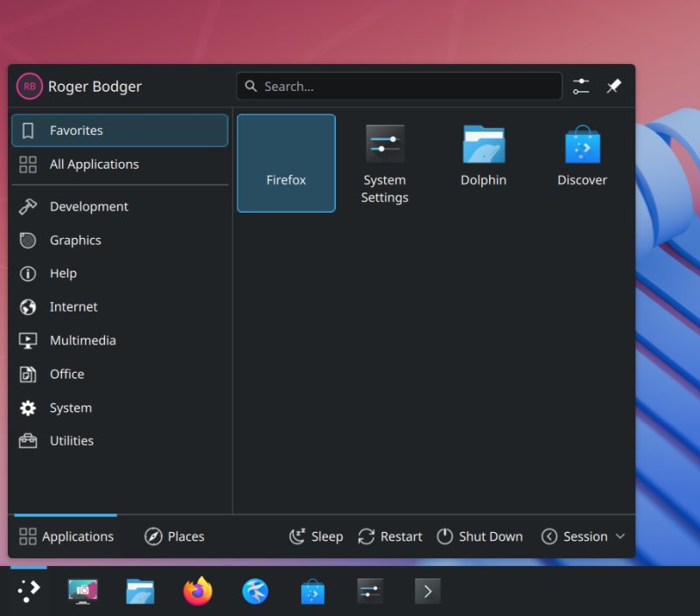Expand the Session options chevron

[x=619, y=536]
